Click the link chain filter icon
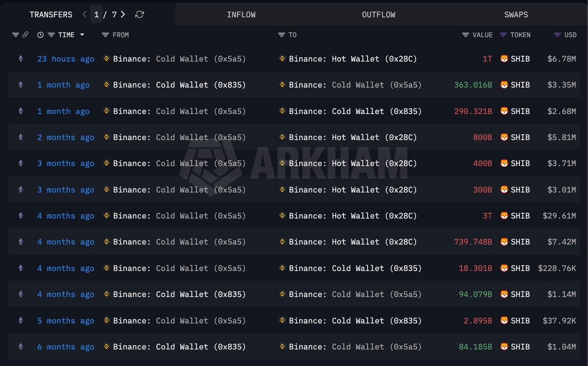Image resolution: width=588 pixels, height=366 pixels. pos(26,35)
